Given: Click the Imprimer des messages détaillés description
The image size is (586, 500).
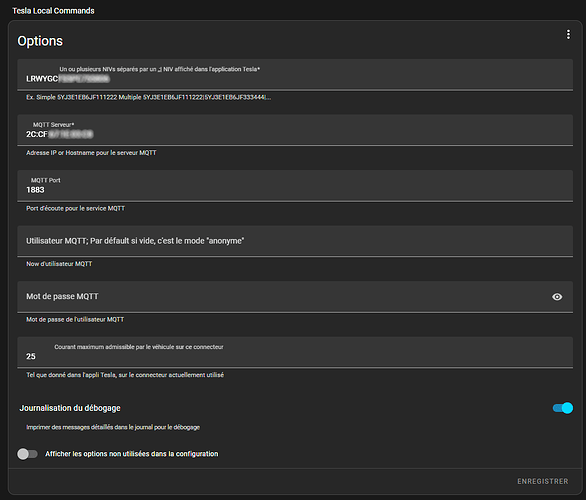Looking at the screenshot, I should tap(113, 427).
